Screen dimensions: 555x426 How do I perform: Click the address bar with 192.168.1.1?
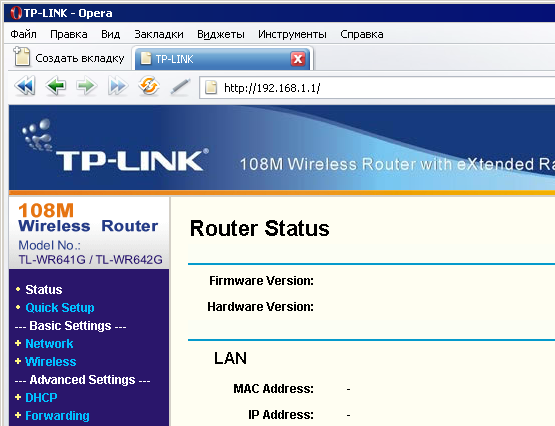coord(377,87)
